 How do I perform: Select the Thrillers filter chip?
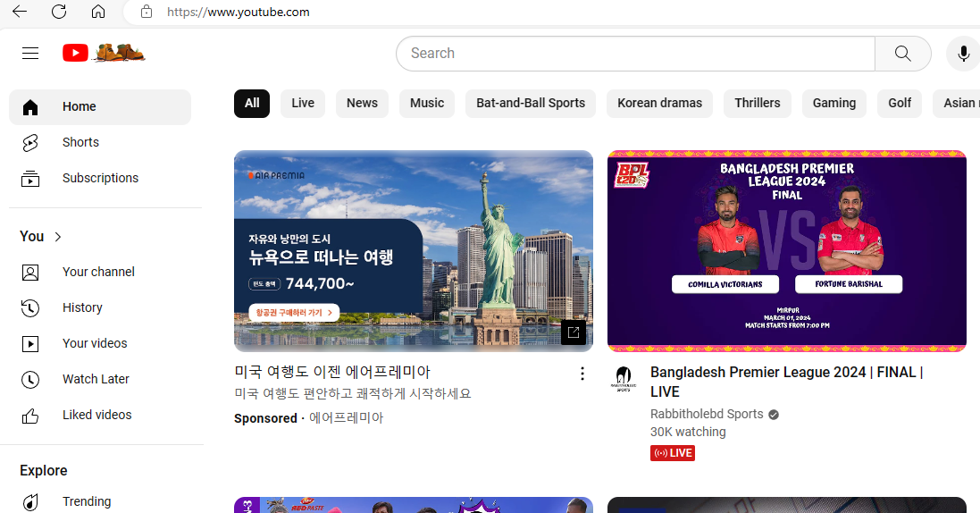pyautogui.click(x=758, y=104)
